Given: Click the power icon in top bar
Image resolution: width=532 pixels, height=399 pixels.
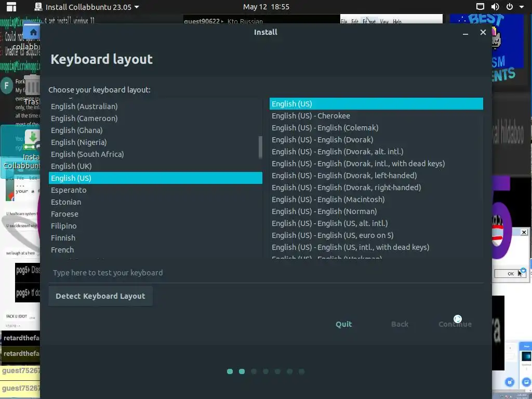Looking at the screenshot, I should tap(509, 7).
